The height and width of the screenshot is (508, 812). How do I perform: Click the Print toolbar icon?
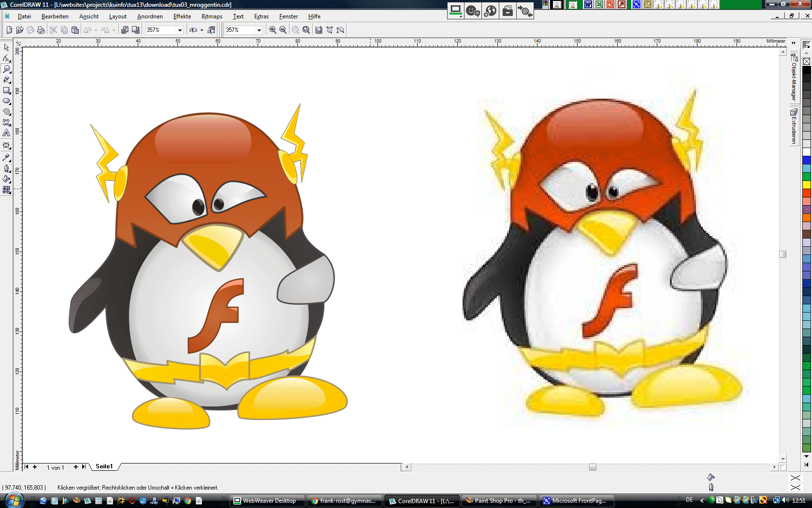pyautogui.click(x=41, y=30)
